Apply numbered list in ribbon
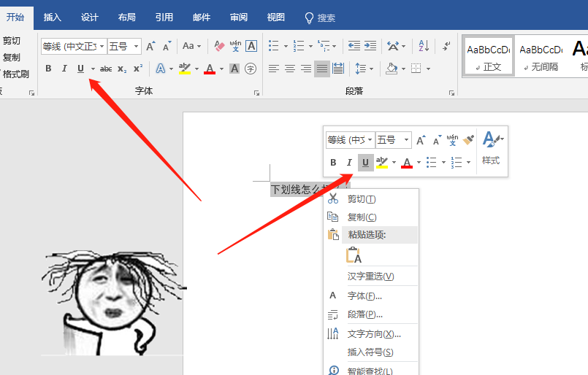Image resolution: width=588 pixels, height=375 pixels. (299, 46)
